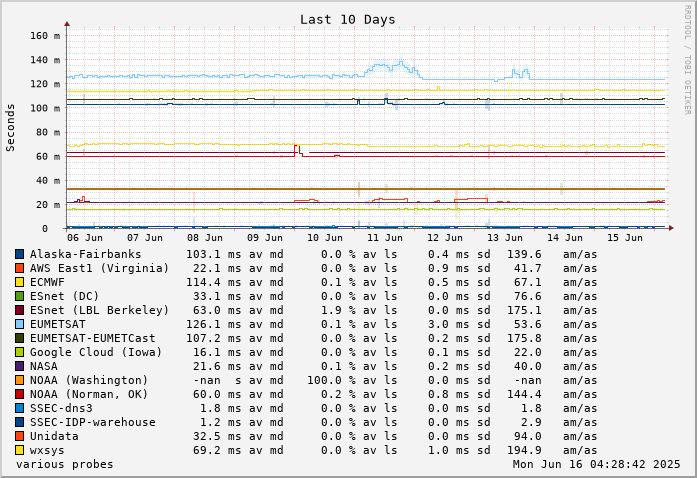Screen dimensions: 697x478
Task: Click the Unidata legend swatch
Action: (x=19, y=436)
